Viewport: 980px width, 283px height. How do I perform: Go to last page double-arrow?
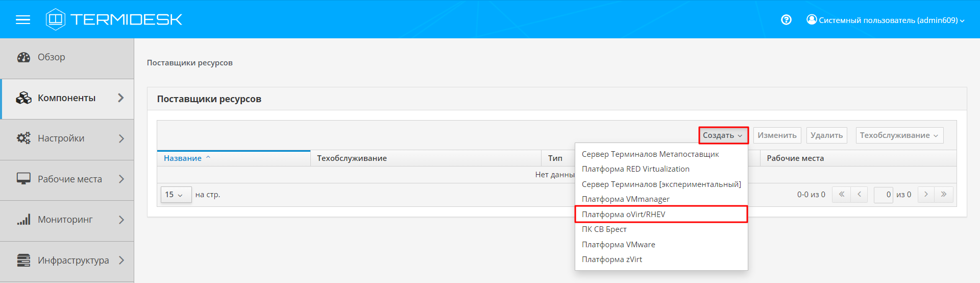(x=944, y=195)
